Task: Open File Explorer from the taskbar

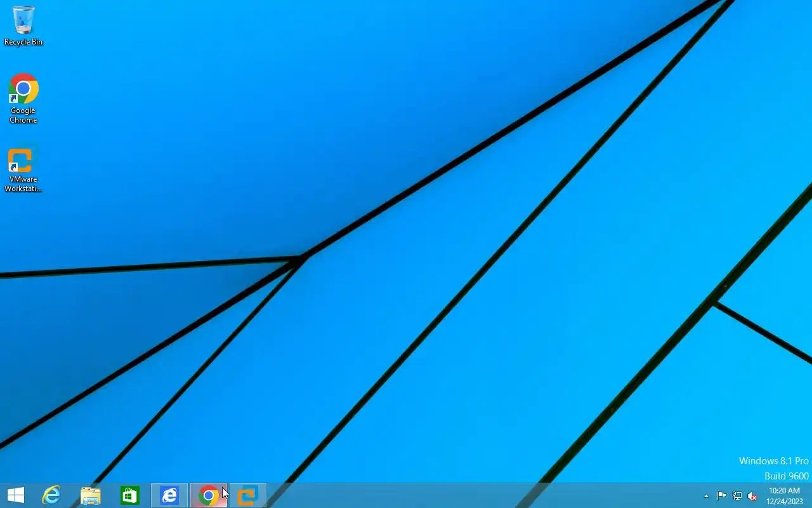Action: point(91,495)
